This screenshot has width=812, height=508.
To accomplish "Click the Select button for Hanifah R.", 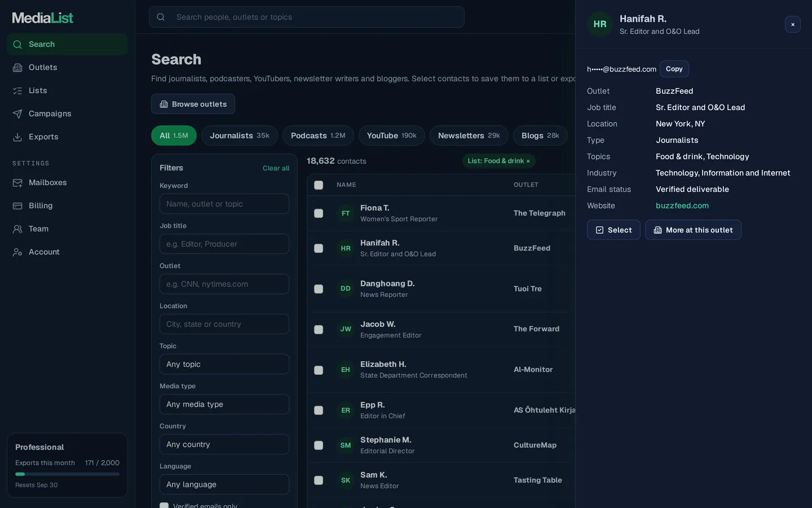I will point(614,230).
